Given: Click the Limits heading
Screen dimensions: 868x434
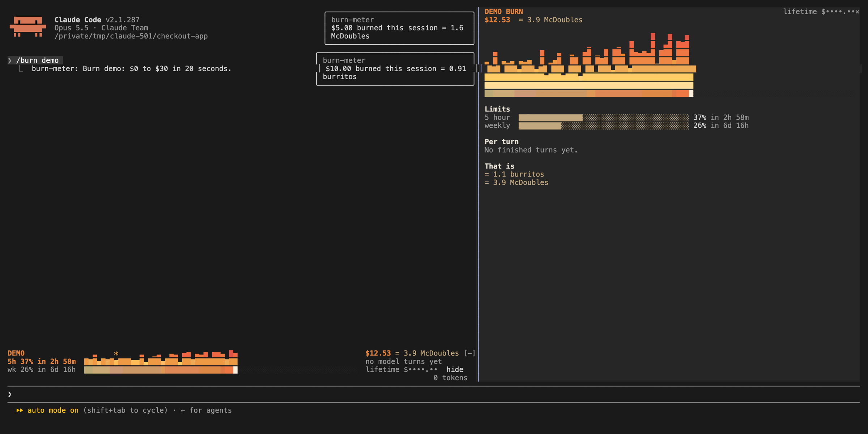Looking at the screenshot, I should [497, 109].
